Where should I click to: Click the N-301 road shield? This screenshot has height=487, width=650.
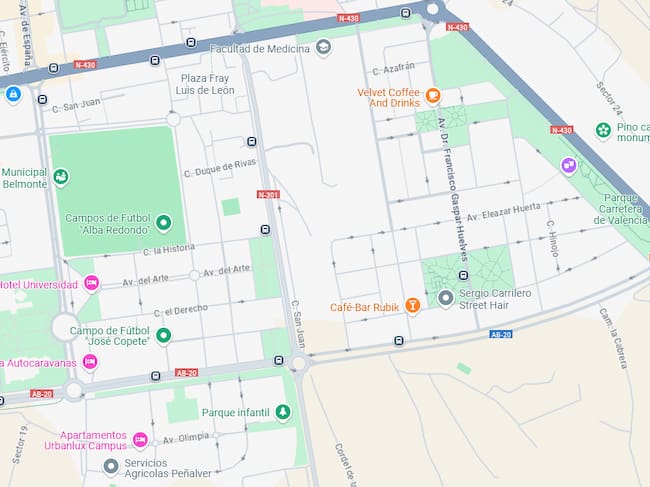click(268, 194)
